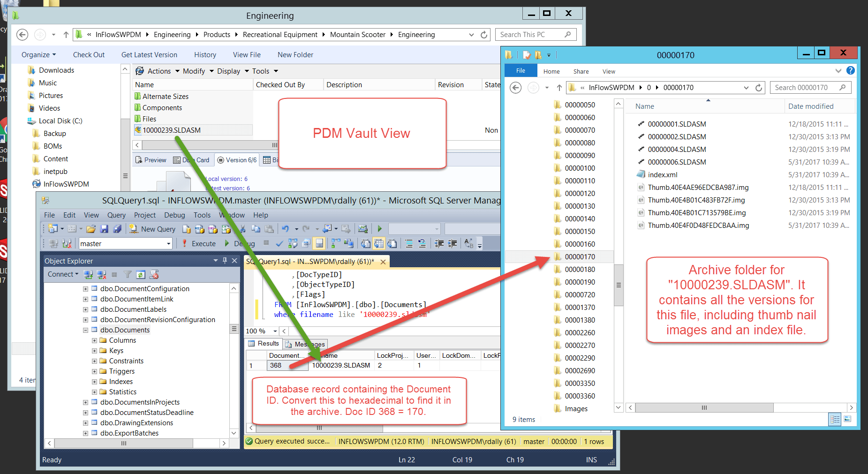Open Help in the 00000170 Explorer window
This screenshot has width=868, height=474.
click(x=851, y=71)
